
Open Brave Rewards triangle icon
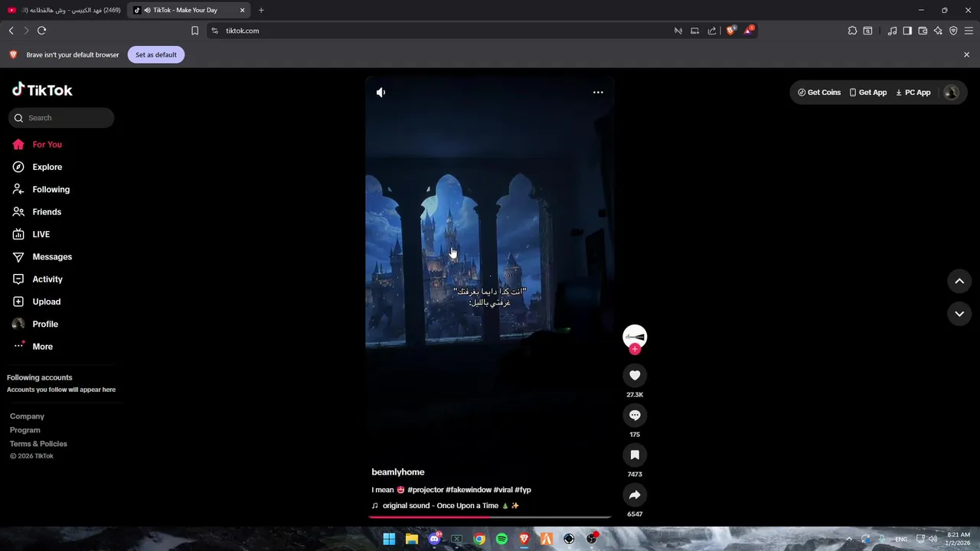[749, 31]
